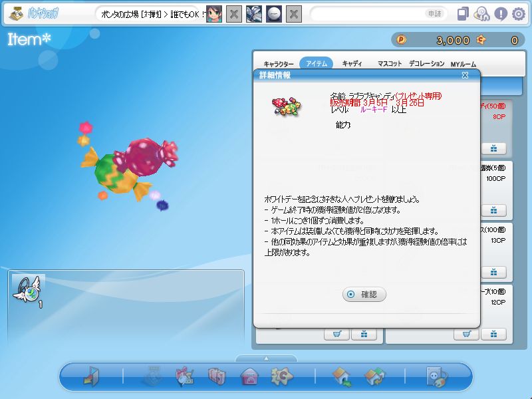Switch to the マスコット tab
Screen dimensions: 532x399
[x=390, y=63]
